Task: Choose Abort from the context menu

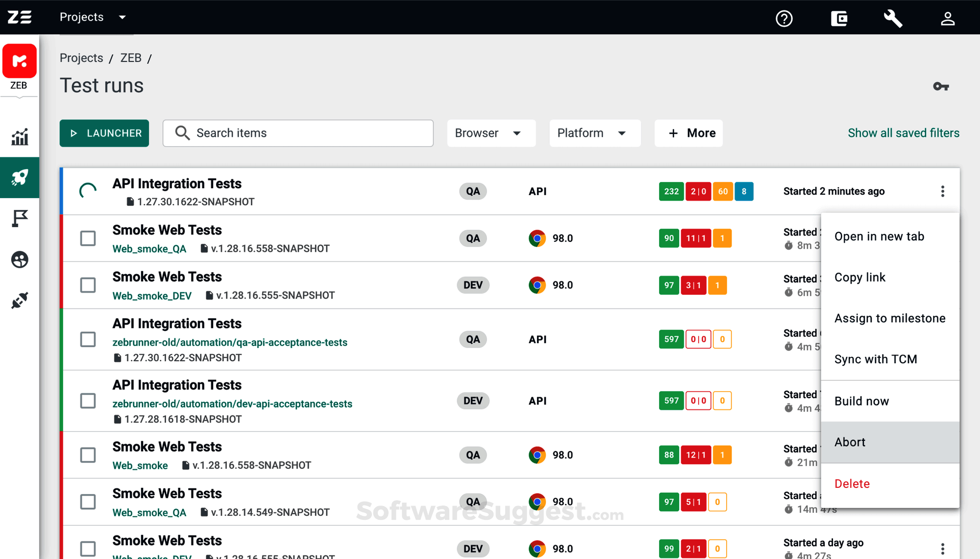Action: [850, 442]
